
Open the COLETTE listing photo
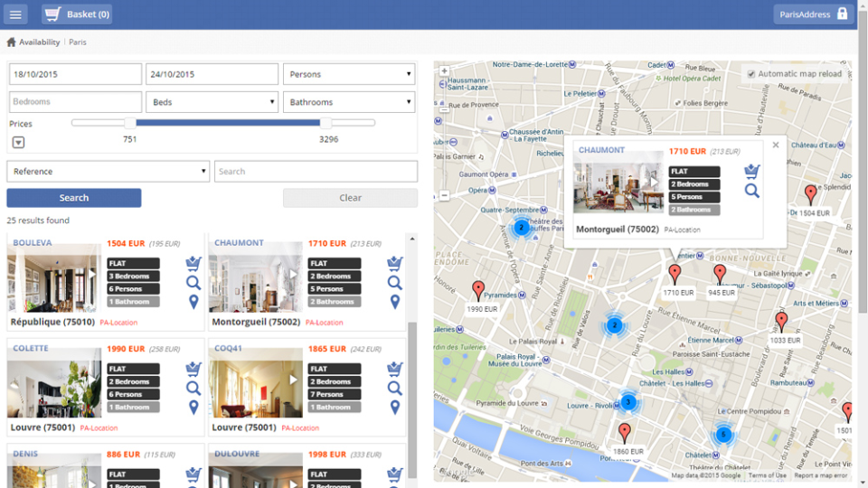click(x=54, y=384)
